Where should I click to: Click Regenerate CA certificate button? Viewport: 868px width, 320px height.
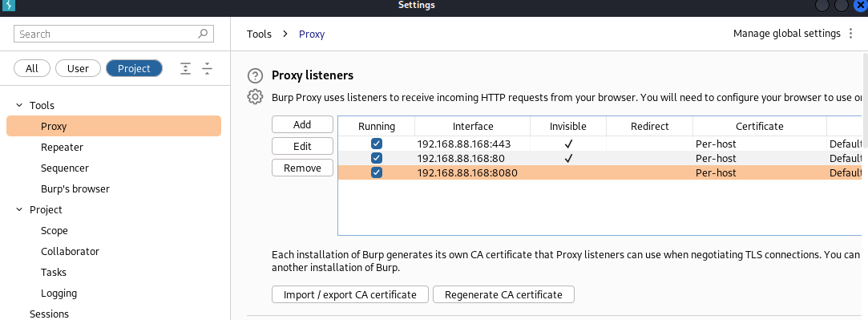click(x=503, y=294)
